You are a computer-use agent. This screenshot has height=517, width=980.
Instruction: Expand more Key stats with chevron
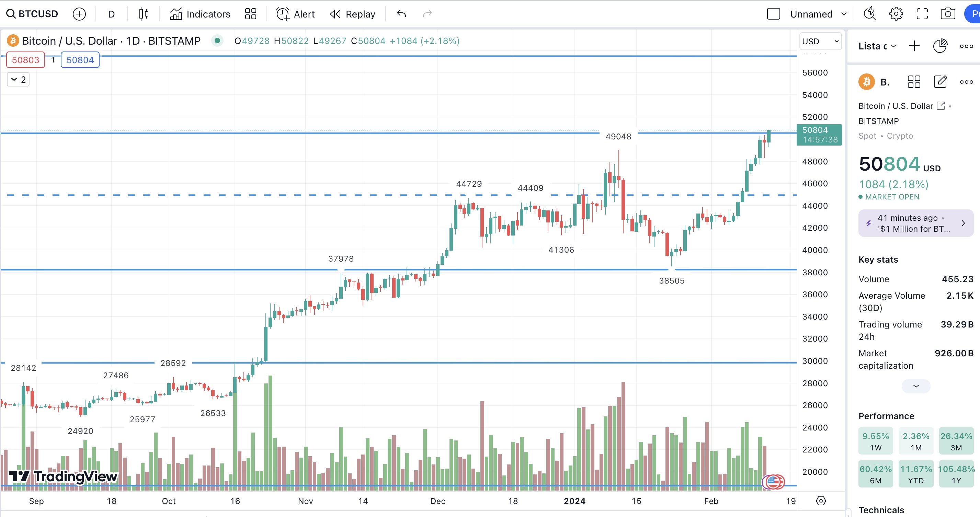916,386
